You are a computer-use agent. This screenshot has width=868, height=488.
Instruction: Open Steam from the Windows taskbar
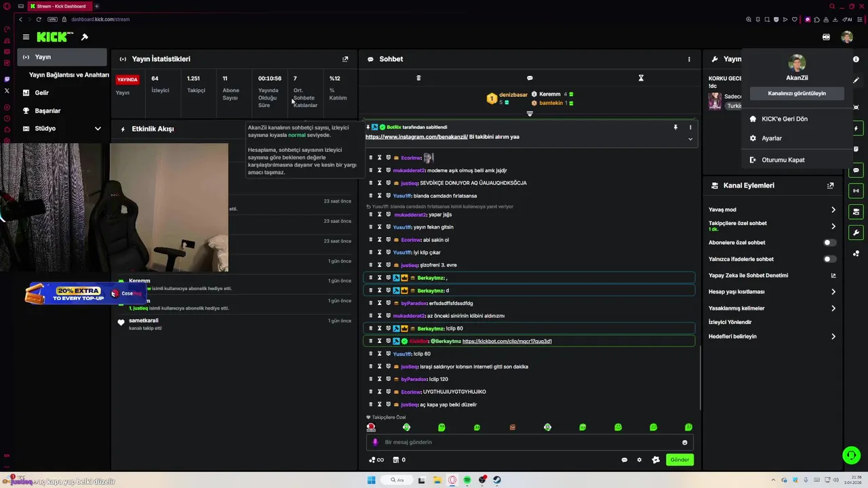pos(497,480)
